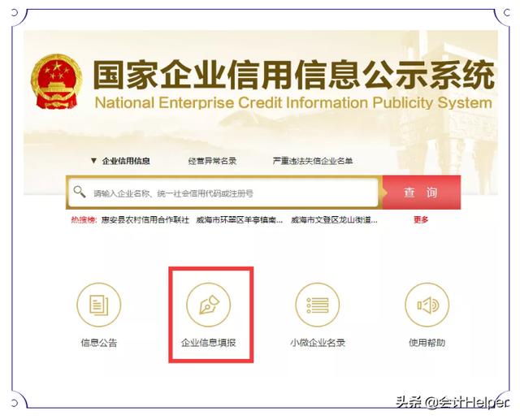Click the 国家企业信用信息公示系统 title banner
Viewport: 520px width, 420px height.
[x=293, y=75]
